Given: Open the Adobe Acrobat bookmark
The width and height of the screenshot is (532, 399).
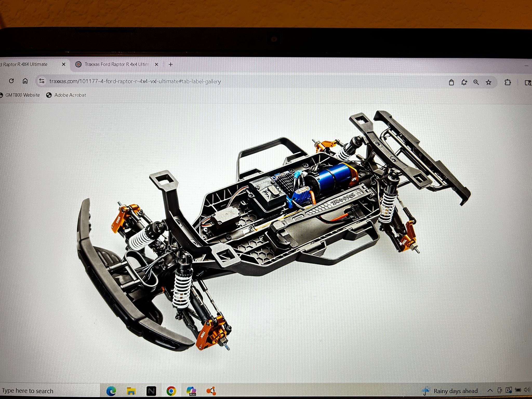Looking at the screenshot, I should [x=66, y=95].
